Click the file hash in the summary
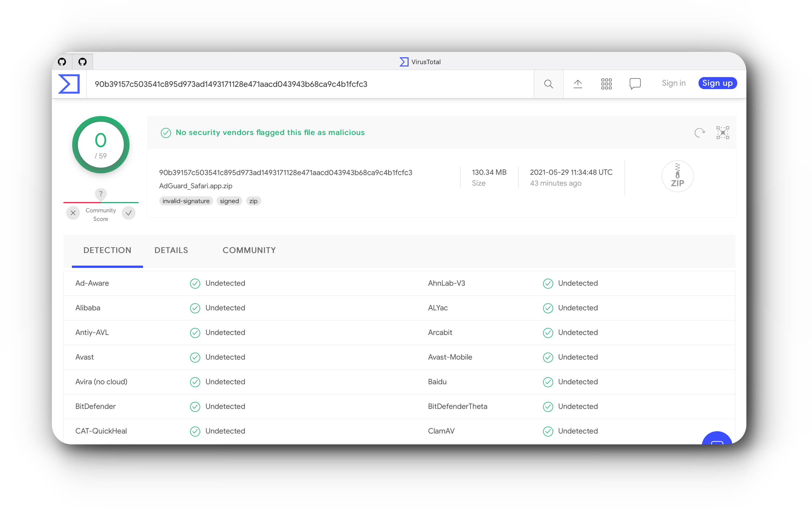The height and width of the screenshot is (510, 812). click(x=286, y=172)
